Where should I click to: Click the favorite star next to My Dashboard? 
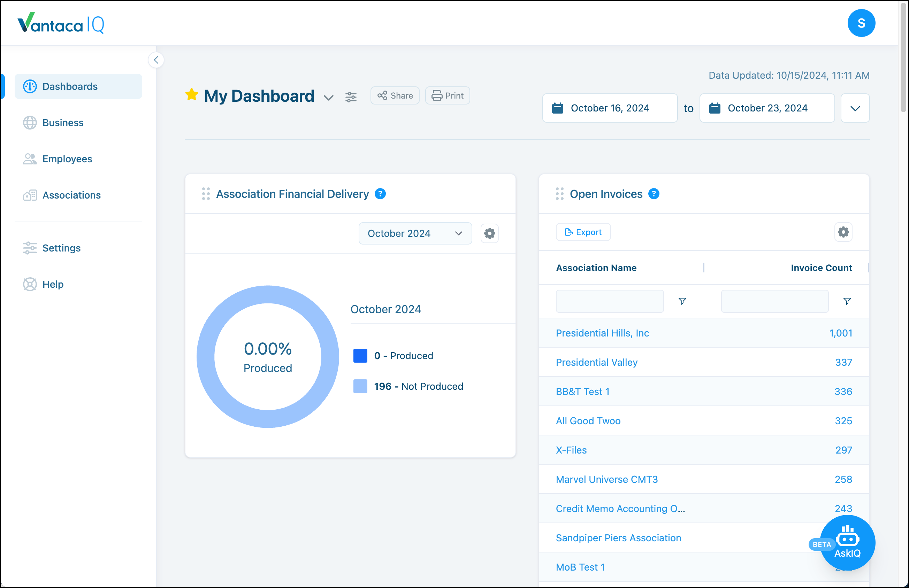coord(191,95)
